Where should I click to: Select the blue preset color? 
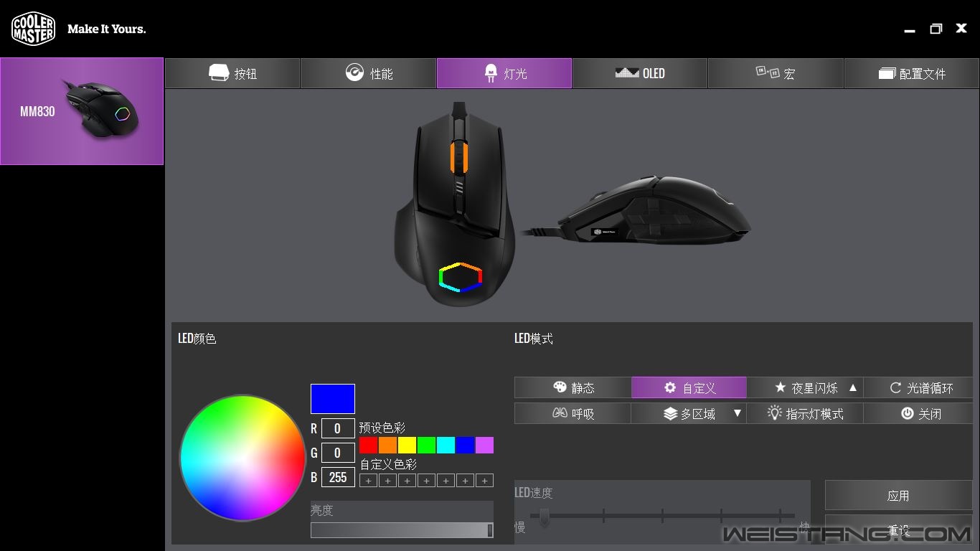pos(465,445)
